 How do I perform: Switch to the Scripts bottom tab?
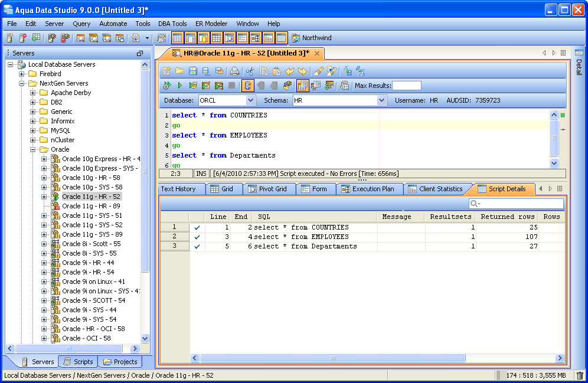point(79,362)
